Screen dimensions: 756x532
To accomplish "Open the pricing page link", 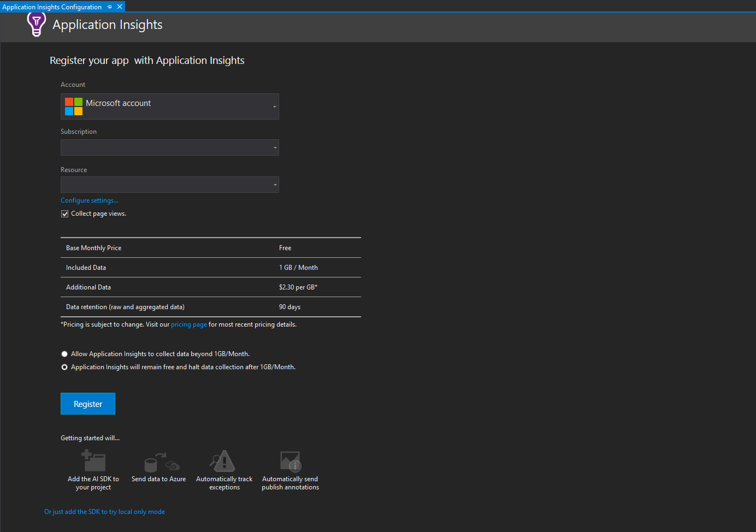I will [x=189, y=324].
